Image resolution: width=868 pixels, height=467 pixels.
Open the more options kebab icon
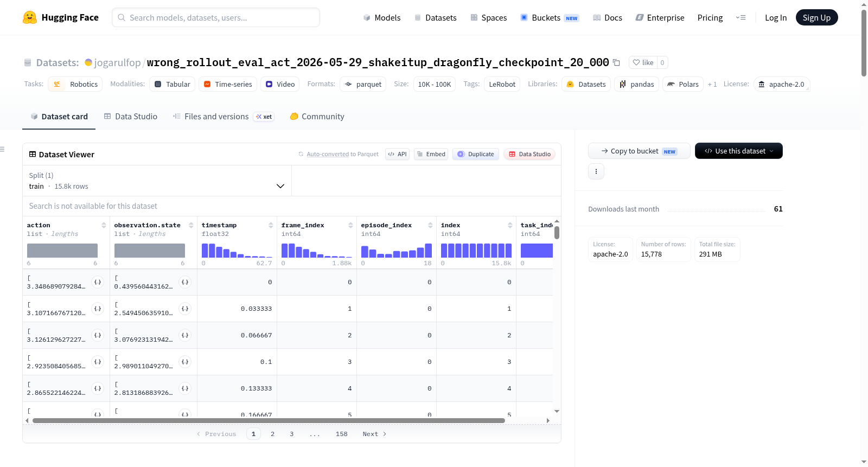pos(596,171)
